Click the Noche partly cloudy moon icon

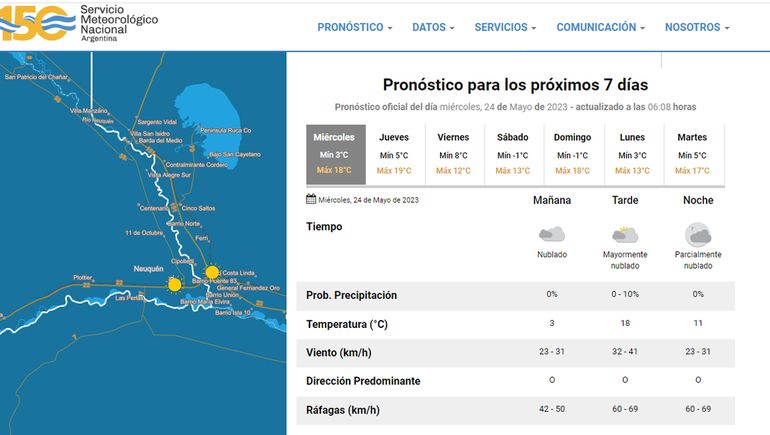(x=698, y=235)
